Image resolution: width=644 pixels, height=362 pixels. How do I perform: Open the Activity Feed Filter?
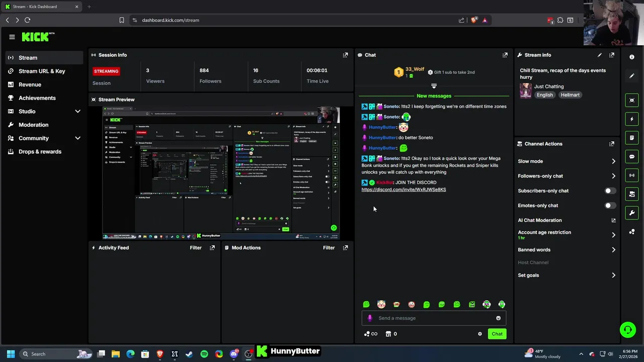click(196, 247)
